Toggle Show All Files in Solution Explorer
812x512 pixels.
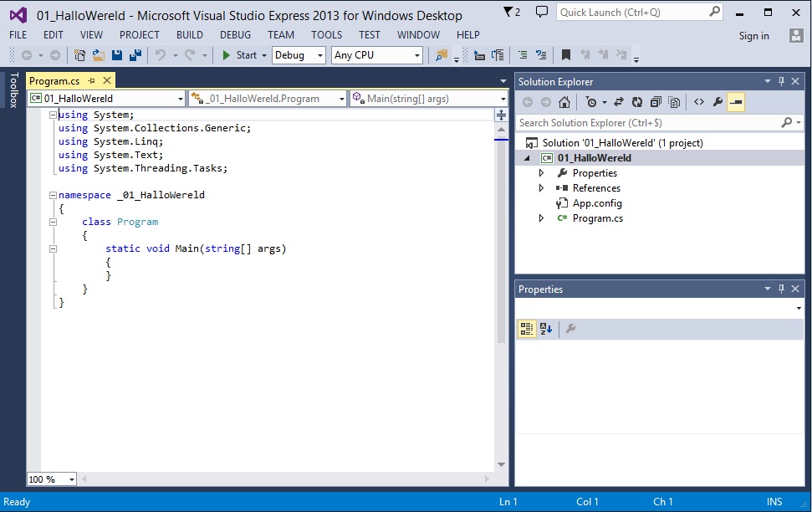click(674, 102)
